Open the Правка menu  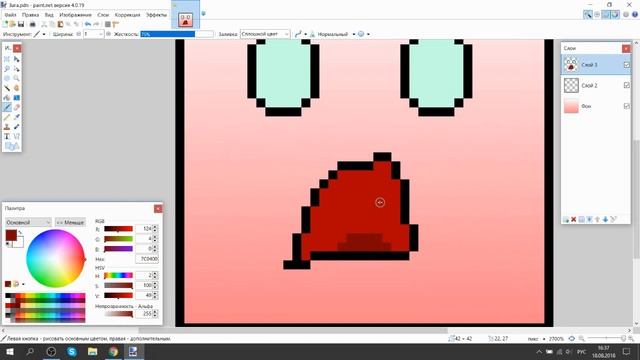coord(31,15)
